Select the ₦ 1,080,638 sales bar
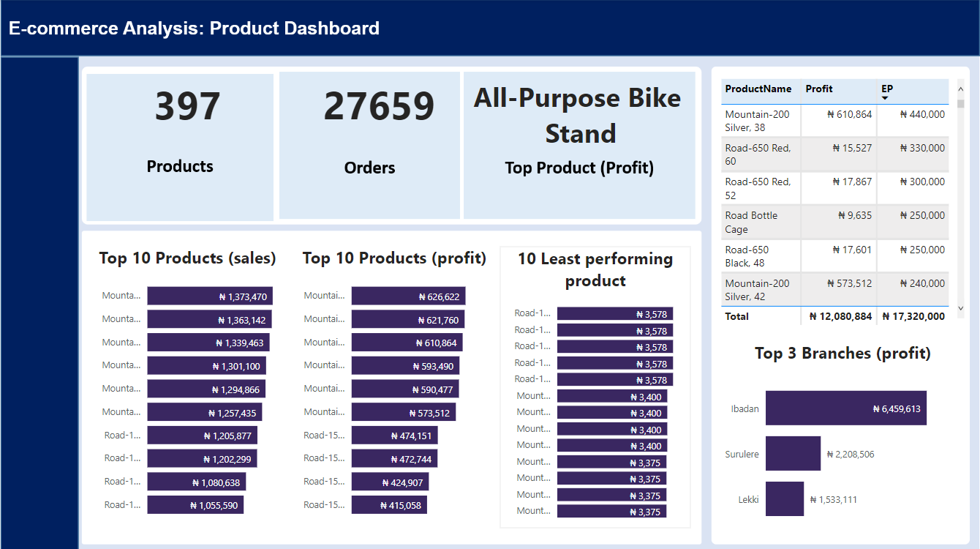The width and height of the screenshot is (980, 549). pos(196,482)
